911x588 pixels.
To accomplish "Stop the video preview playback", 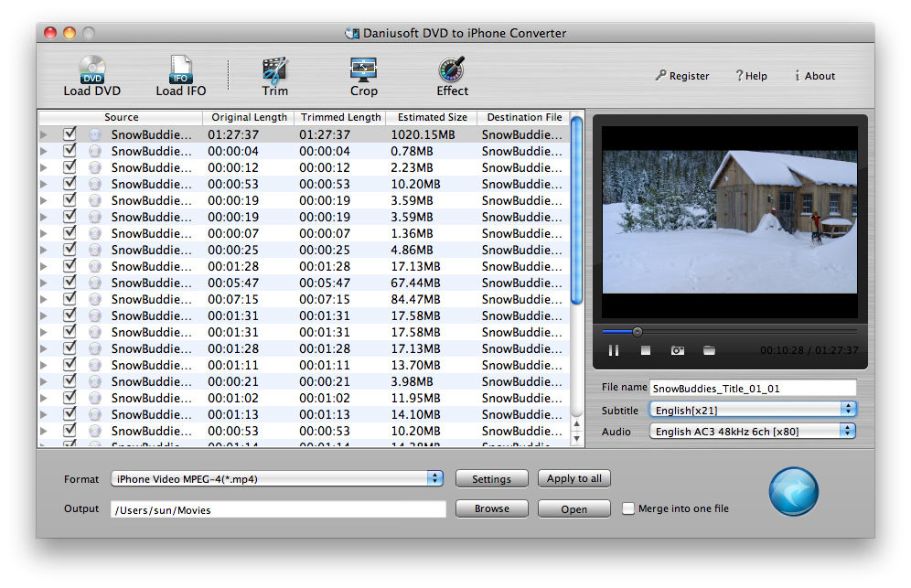I will tap(646, 350).
